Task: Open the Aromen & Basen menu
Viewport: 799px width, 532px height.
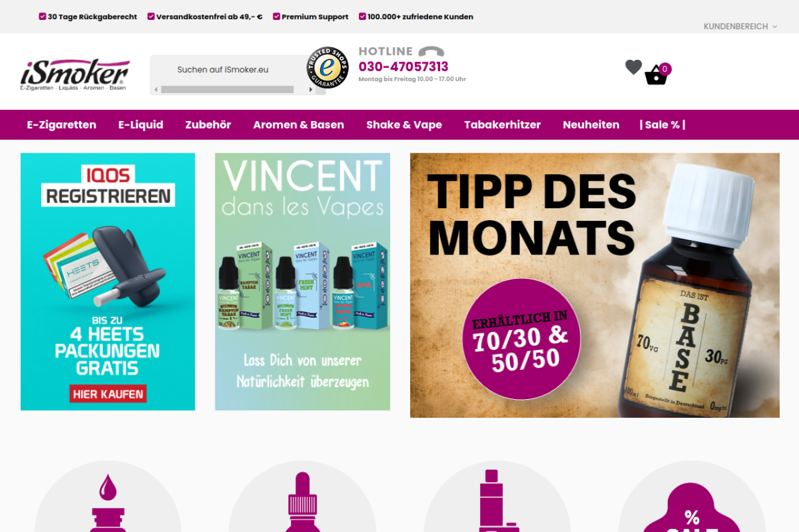Action: click(x=298, y=125)
